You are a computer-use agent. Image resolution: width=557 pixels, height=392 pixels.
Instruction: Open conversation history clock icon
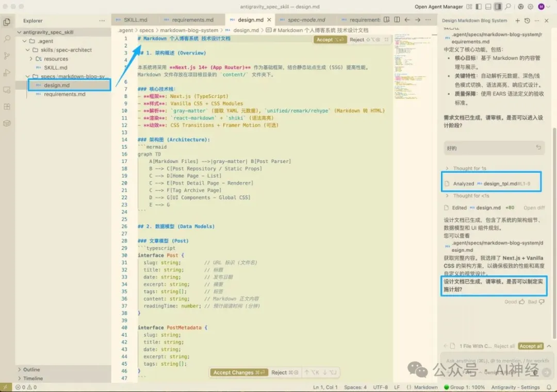(527, 21)
